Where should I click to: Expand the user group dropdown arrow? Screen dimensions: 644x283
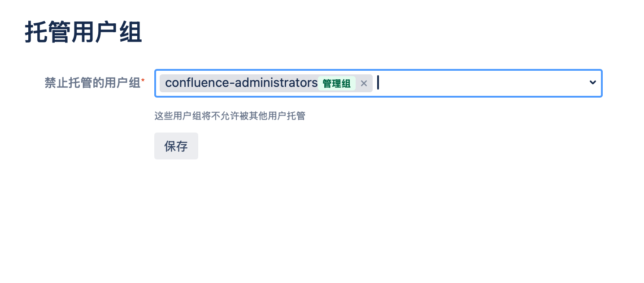coord(592,82)
